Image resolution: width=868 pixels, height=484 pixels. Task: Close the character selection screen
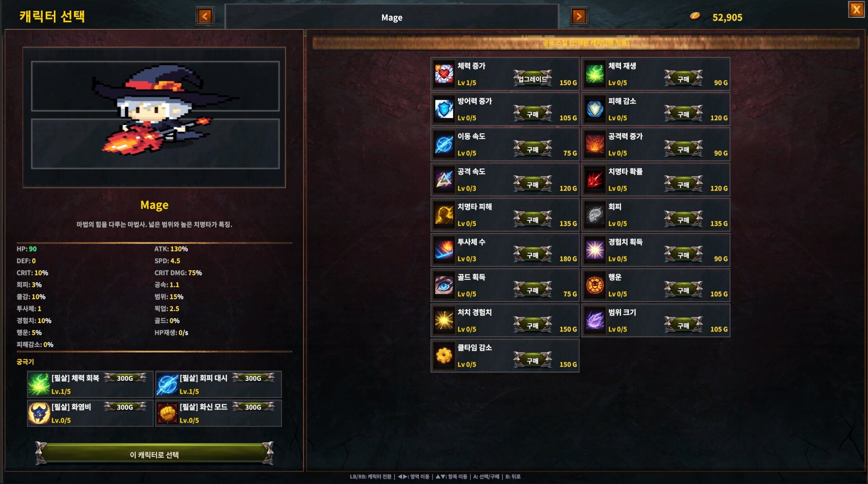pos(856,9)
